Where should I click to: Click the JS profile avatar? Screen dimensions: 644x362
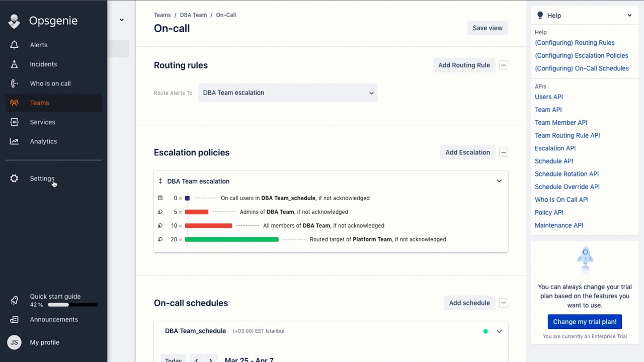coord(14,342)
